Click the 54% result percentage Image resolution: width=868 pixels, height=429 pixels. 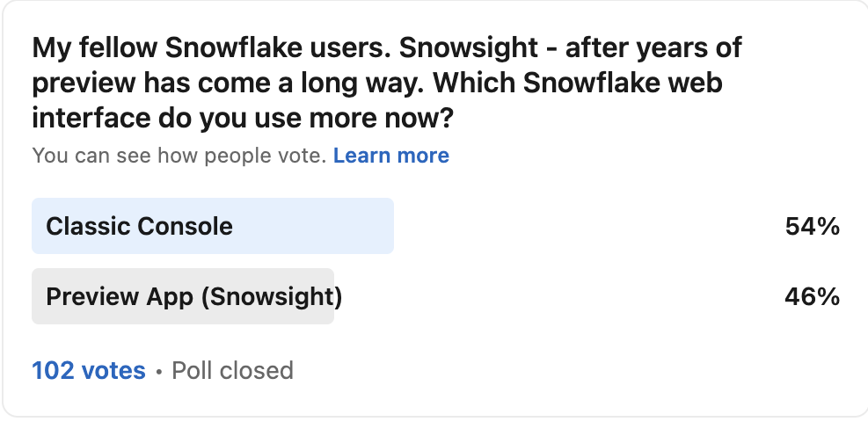pos(812,227)
